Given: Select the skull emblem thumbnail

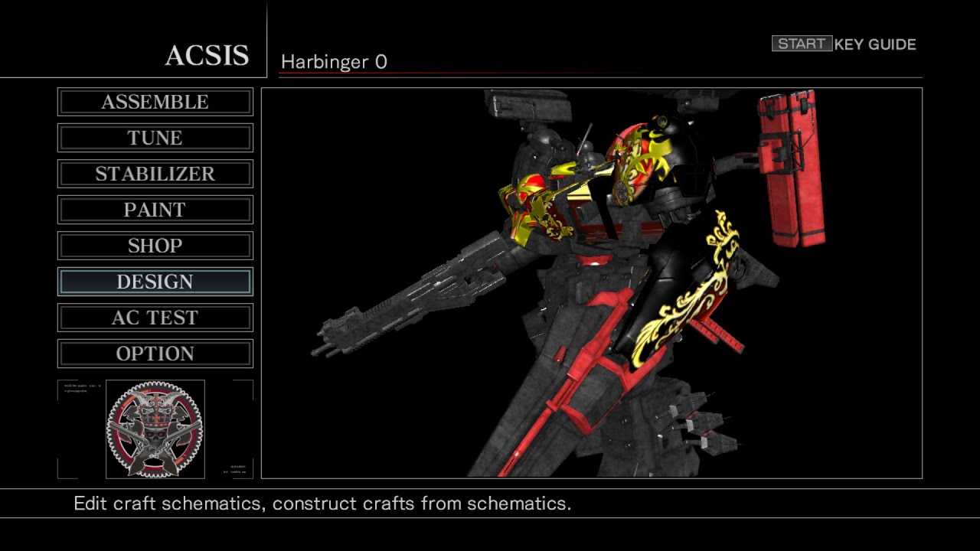Looking at the screenshot, I should (155, 429).
